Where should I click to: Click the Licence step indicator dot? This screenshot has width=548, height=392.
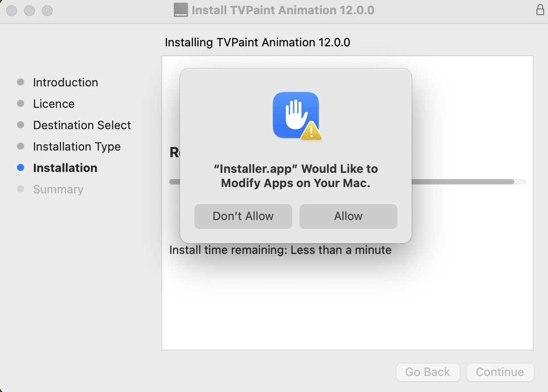tap(20, 103)
